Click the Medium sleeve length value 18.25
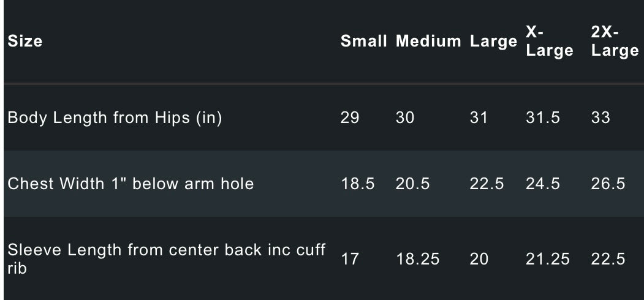 (418, 259)
